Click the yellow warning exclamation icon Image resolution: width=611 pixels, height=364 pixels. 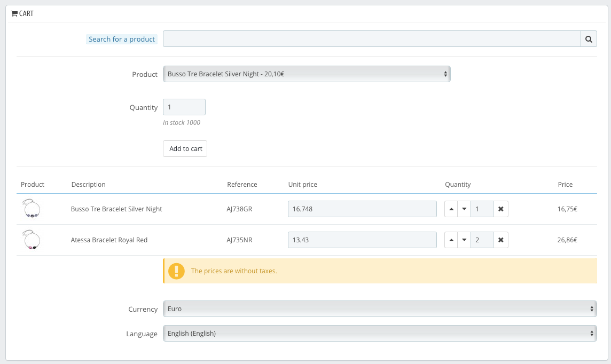pos(176,271)
